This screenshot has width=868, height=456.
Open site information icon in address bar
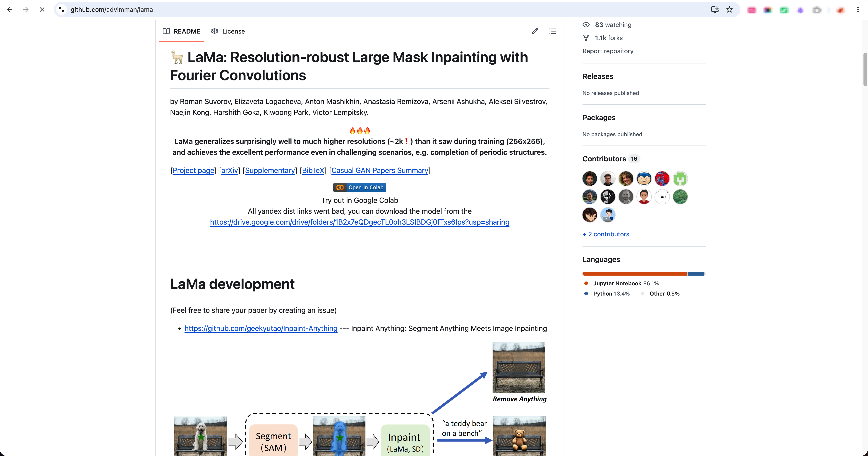coord(62,10)
